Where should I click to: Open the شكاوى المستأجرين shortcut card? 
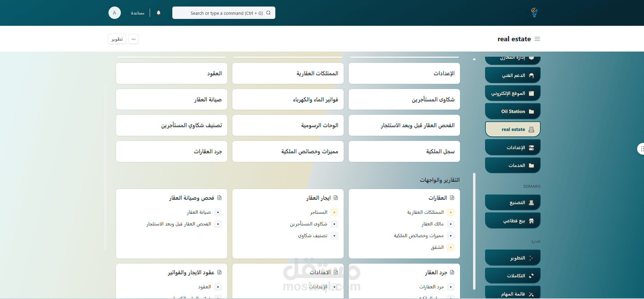[404, 99]
